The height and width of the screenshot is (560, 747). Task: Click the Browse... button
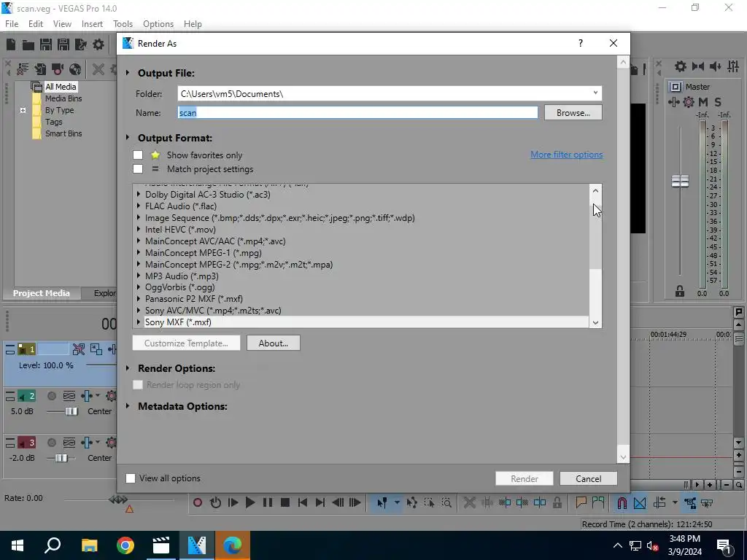click(573, 113)
